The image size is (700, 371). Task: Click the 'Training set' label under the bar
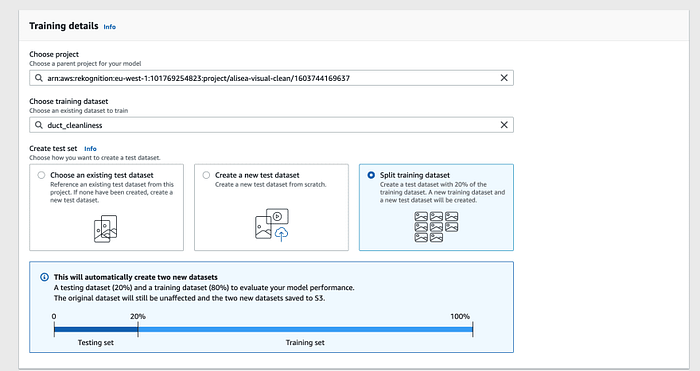click(305, 342)
